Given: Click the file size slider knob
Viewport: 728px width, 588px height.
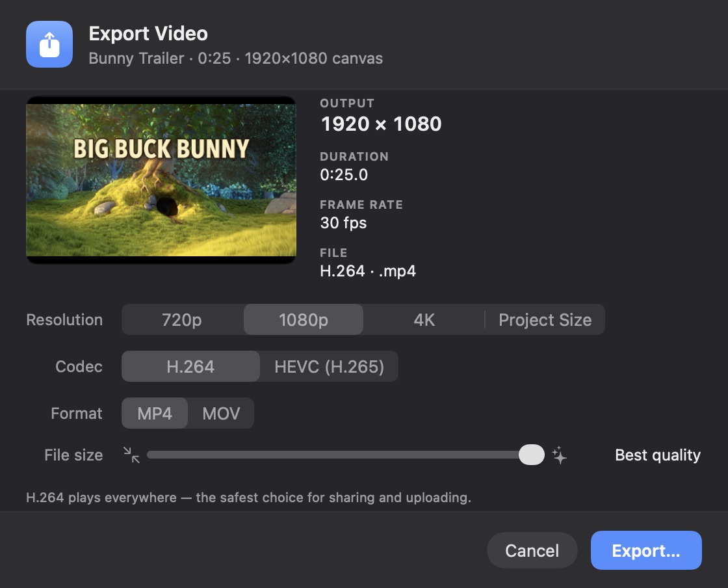Looking at the screenshot, I should [532, 455].
